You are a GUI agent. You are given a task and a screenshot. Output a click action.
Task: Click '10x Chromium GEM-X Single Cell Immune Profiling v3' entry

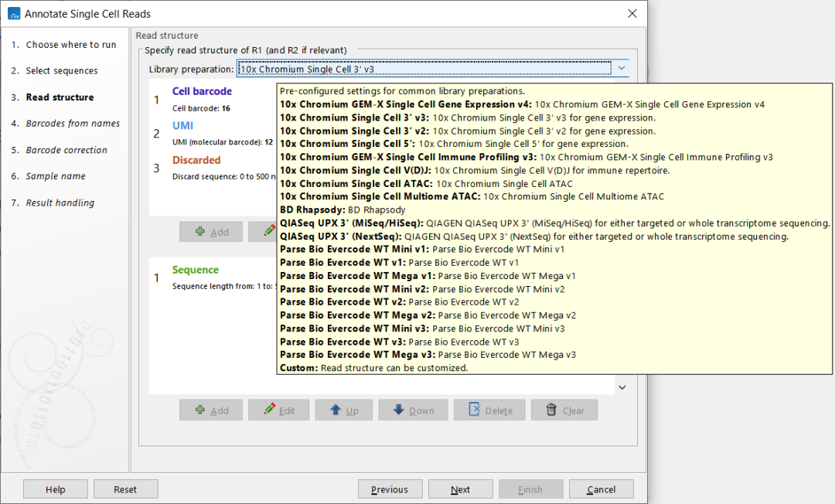click(527, 157)
